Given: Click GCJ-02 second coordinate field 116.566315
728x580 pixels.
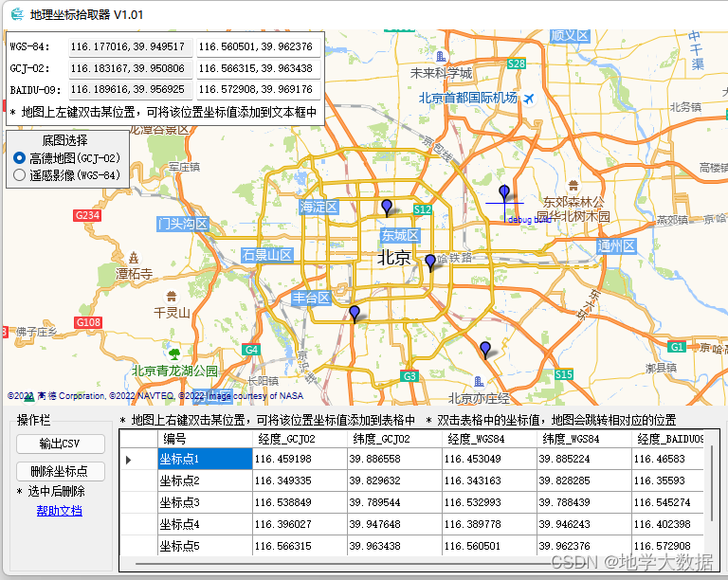Looking at the screenshot, I should tap(259, 68).
